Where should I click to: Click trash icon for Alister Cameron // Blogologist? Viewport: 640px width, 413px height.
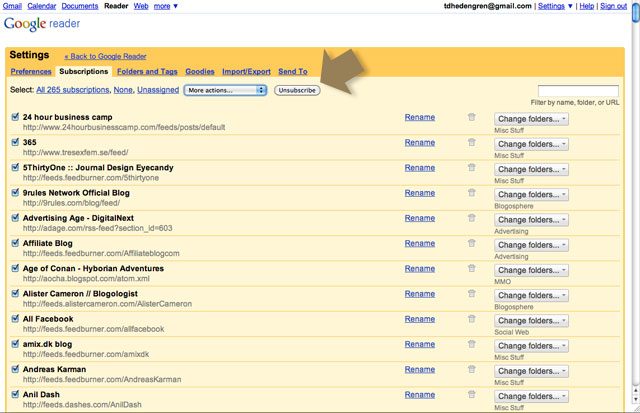(471, 293)
